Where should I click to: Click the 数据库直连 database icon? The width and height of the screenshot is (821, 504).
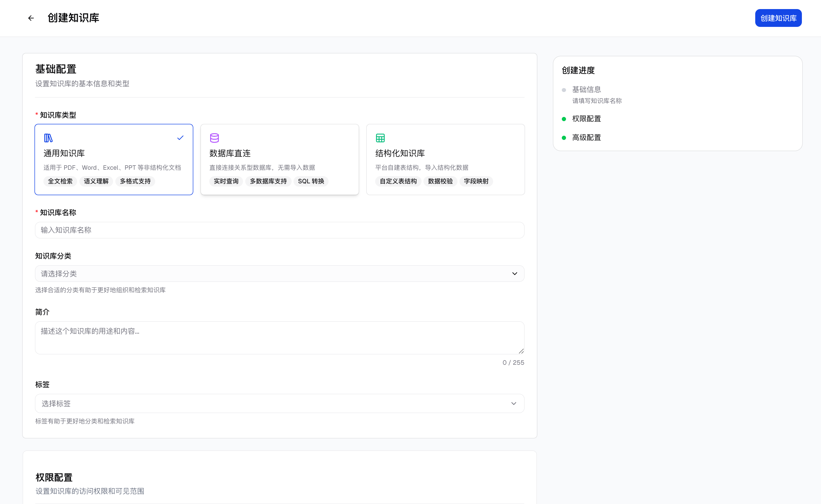pyautogui.click(x=214, y=138)
